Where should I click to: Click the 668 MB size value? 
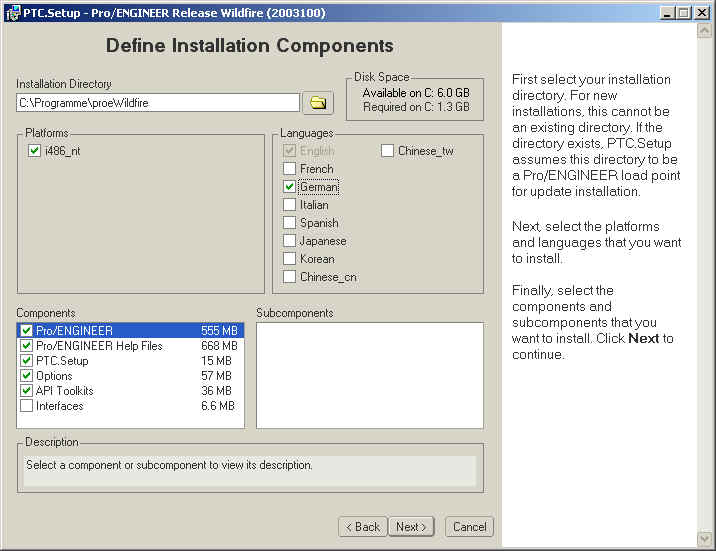219,346
